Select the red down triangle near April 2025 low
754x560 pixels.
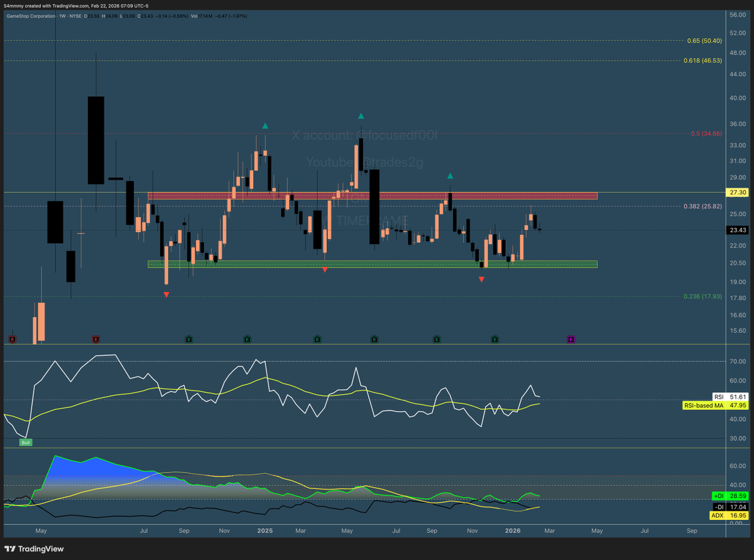pos(324,269)
